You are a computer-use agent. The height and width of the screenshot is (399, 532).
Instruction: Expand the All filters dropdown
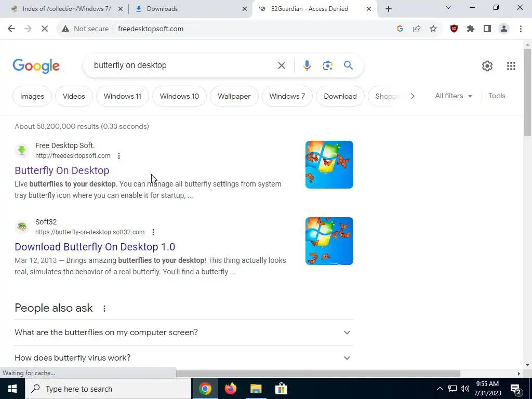[453, 96]
